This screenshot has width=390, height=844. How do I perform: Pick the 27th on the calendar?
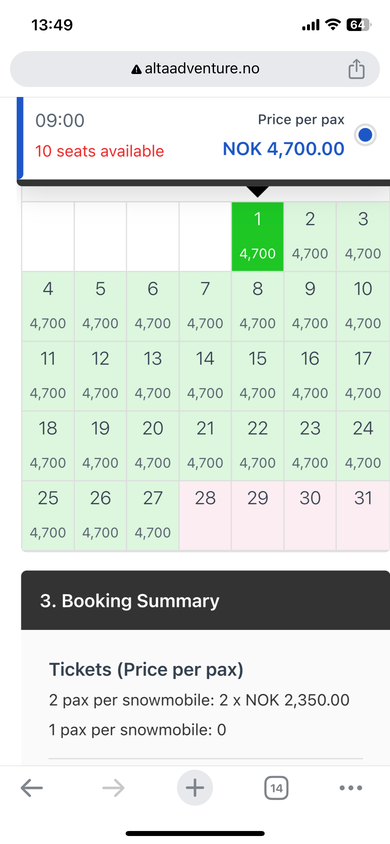153,516
